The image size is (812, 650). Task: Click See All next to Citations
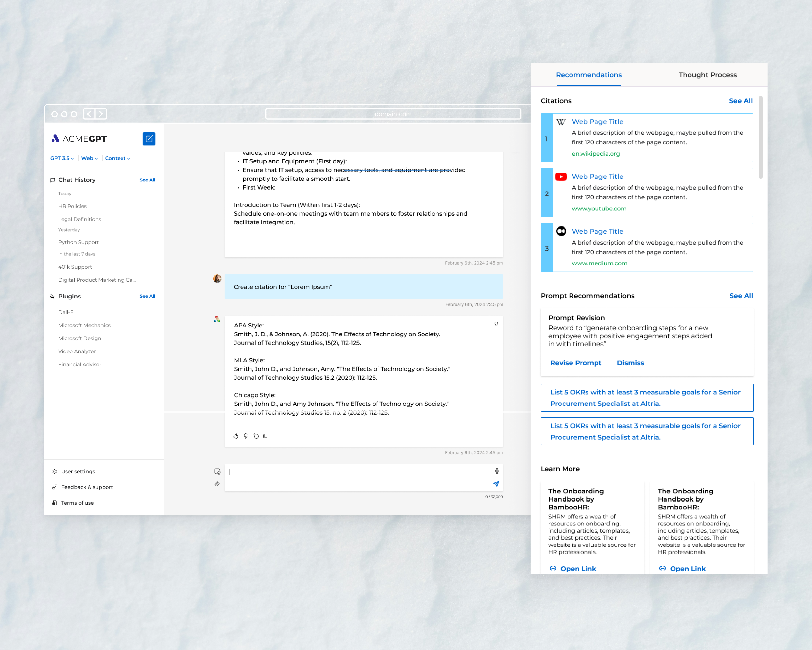point(740,101)
